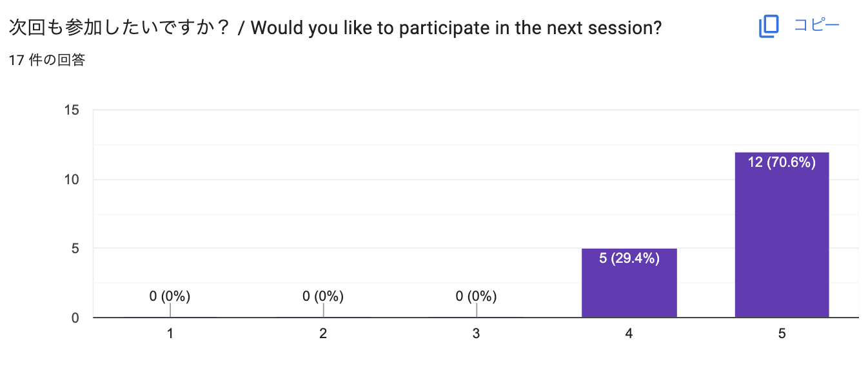
Task: Select the purple bar for rating 5
Action: click(x=781, y=238)
